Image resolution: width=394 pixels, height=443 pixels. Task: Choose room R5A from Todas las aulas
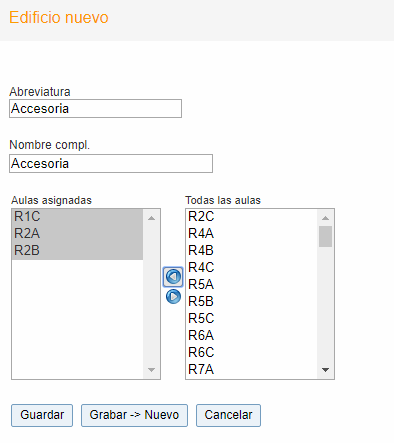tap(252, 285)
